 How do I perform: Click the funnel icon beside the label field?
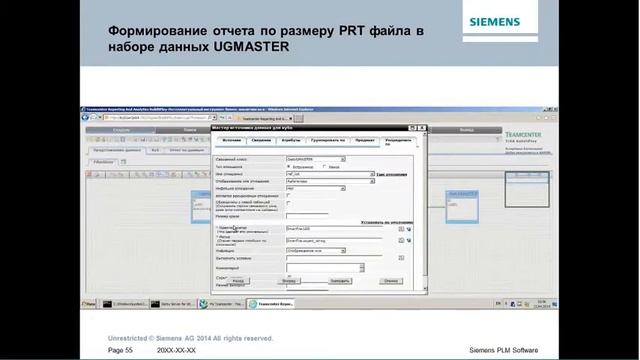(x=409, y=240)
